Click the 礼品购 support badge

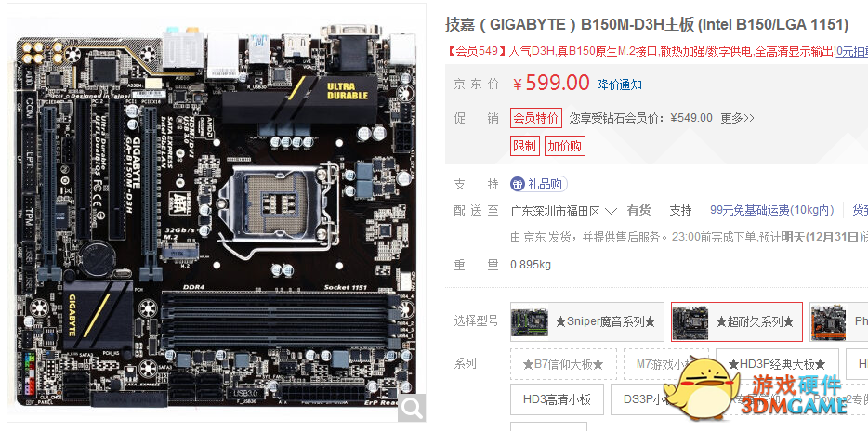click(539, 184)
